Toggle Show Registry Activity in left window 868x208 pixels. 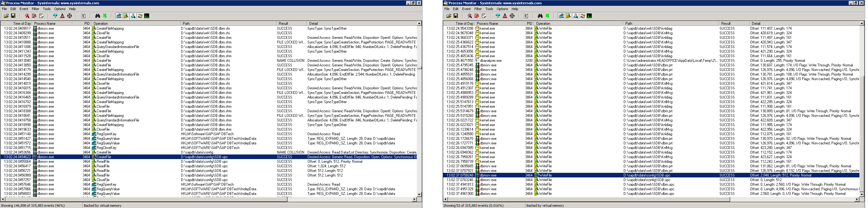coord(119,16)
